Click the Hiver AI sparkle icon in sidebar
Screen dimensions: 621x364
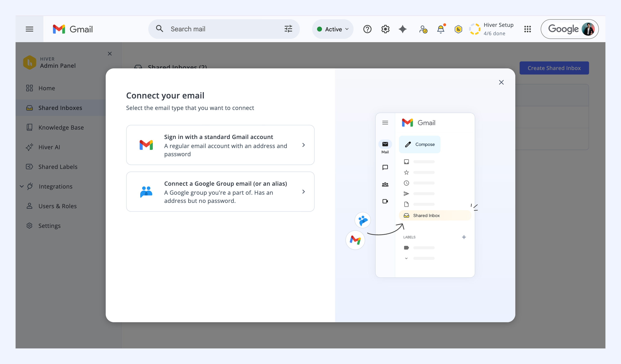tap(29, 147)
